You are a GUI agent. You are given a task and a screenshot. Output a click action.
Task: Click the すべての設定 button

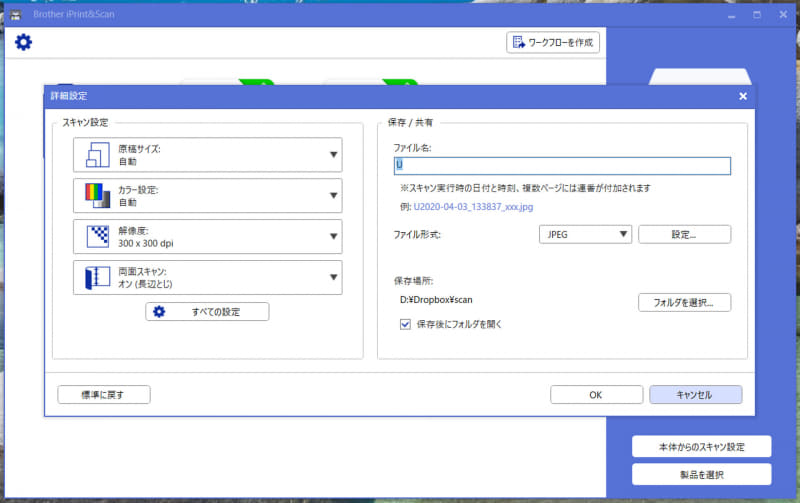pos(207,312)
